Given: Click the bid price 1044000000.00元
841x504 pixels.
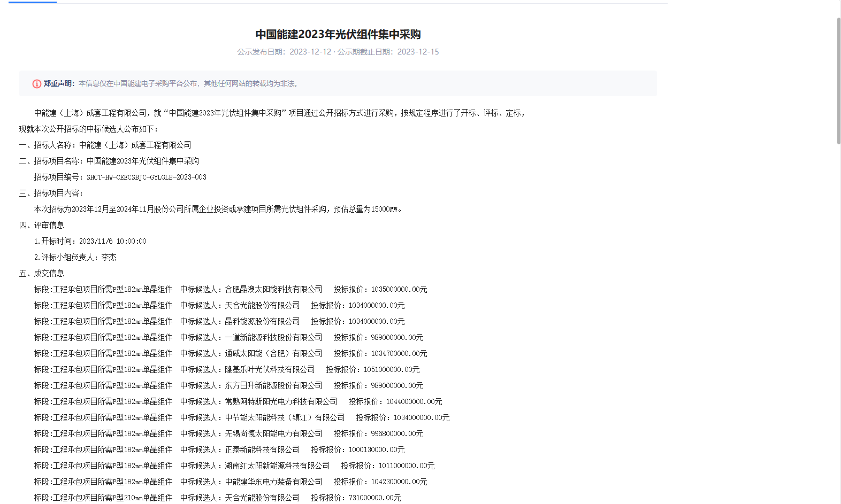Looking at the screenshot, I should [x=414, y=401].
